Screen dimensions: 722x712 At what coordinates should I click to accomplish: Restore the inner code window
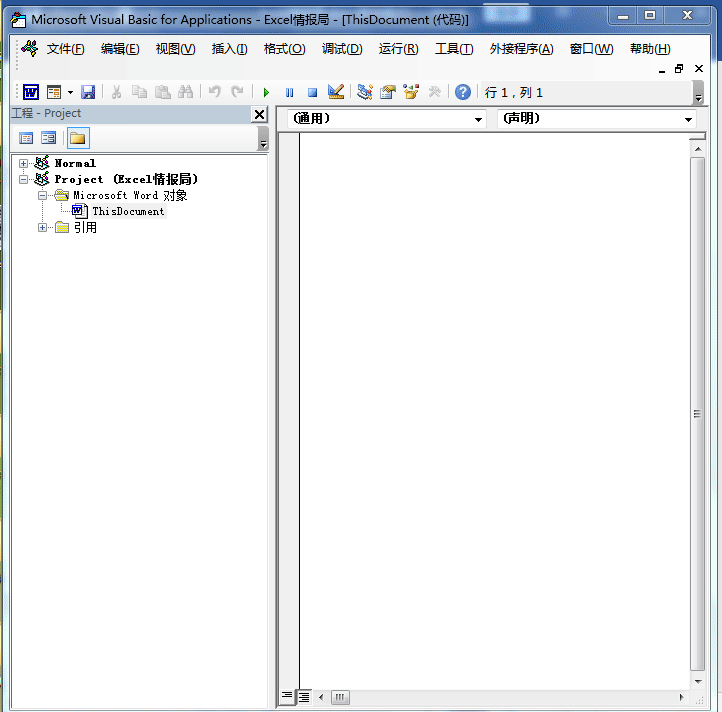point(679,69)
